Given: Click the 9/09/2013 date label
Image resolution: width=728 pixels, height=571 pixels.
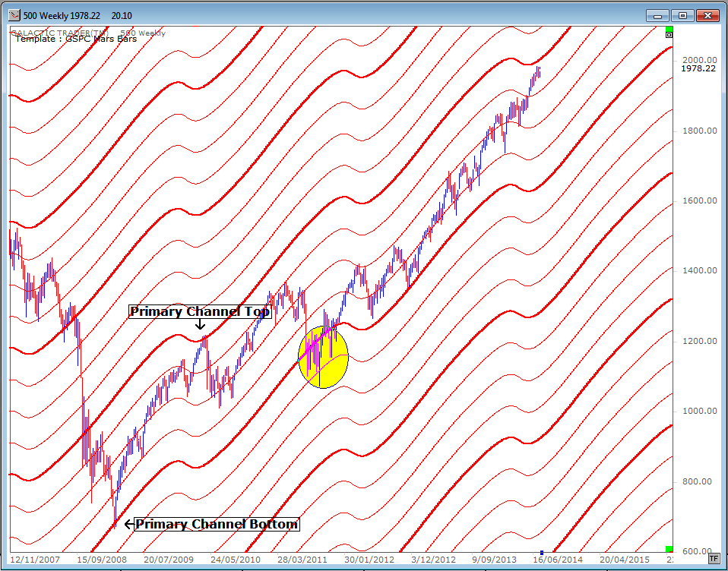Looking at the screenshot, I should click(x=494, y=560).
